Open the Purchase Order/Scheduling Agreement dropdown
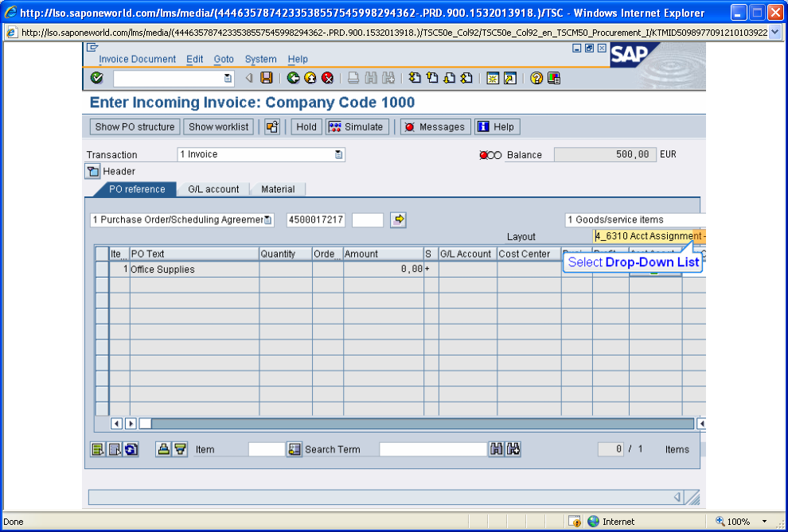The image size is (788, 532). pos(268,219)
